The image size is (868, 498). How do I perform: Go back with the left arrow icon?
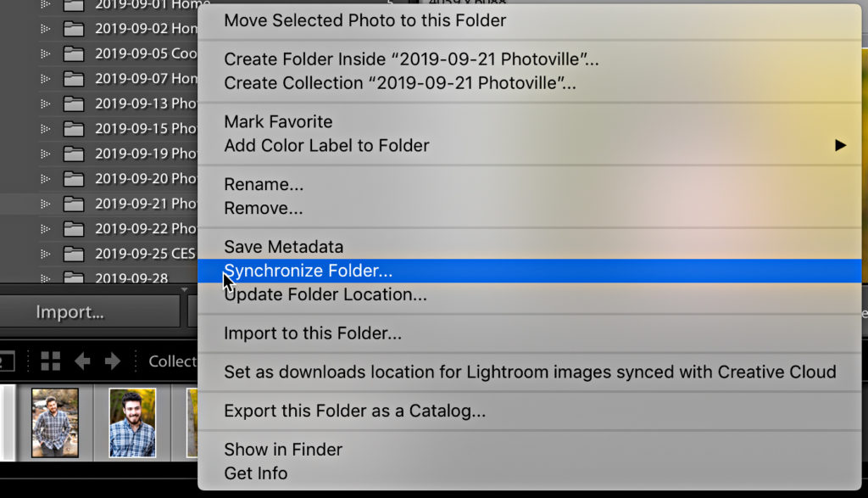(82, 361)
